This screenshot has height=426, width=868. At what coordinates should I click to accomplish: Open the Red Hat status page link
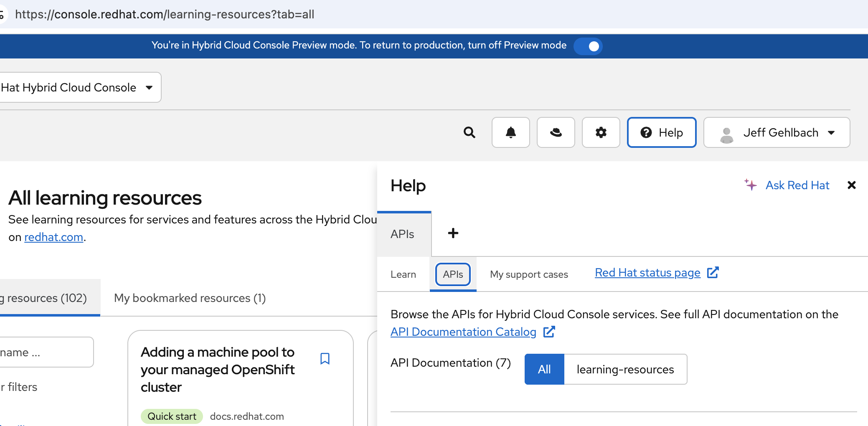[647, 273]
